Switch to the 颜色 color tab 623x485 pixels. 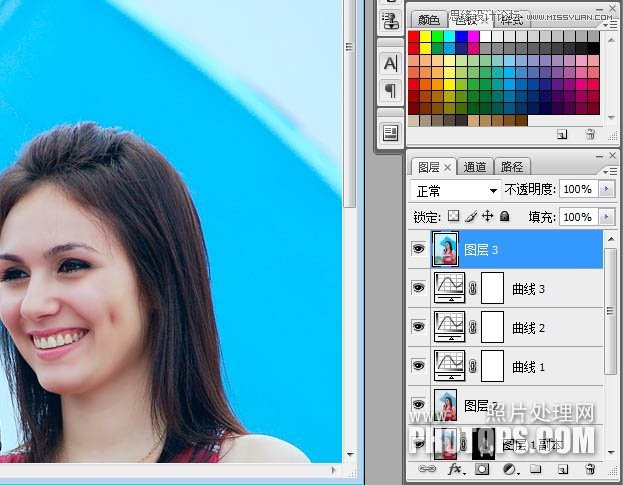pos(429,20)
